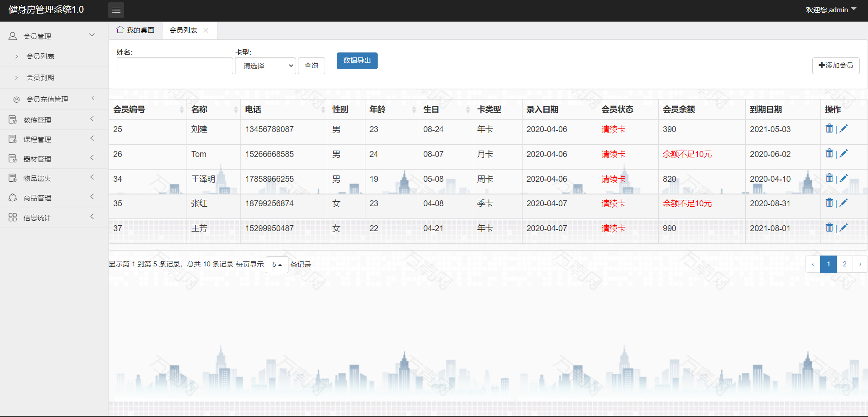The height and width of the screenshot is (417, 868).
Task: Sort the table by 会员编号 column
Action: point(148,109)
